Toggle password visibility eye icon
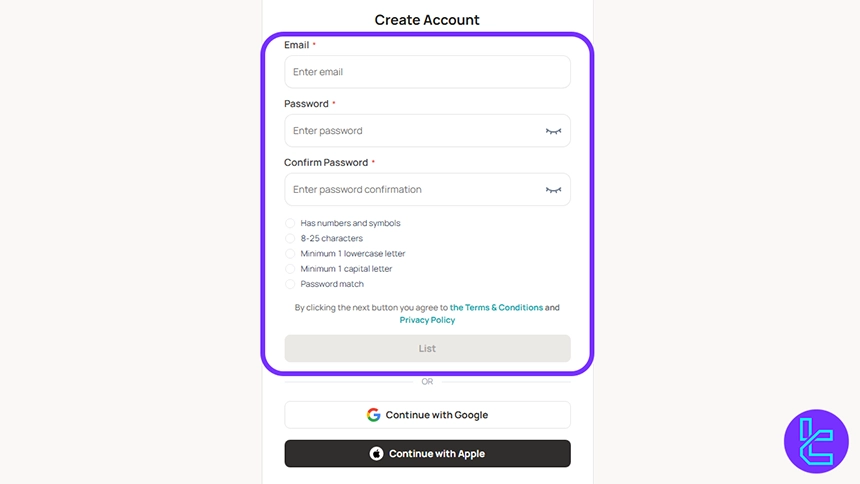 pyautogui.click(x=553, y=131)
